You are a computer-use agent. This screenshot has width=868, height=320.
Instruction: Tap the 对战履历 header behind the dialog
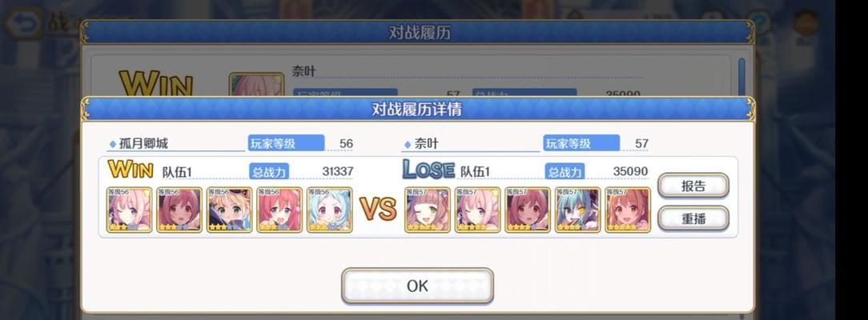point(420,33)
